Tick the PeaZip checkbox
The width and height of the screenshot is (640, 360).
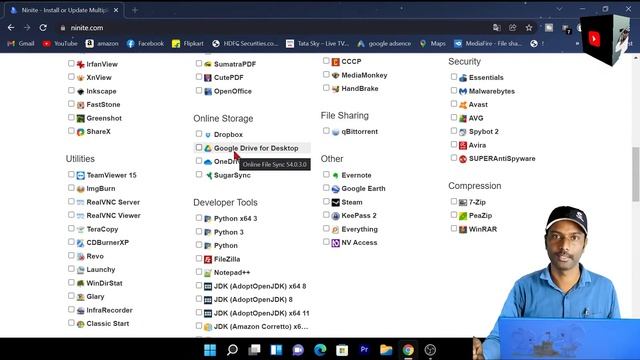454,215
